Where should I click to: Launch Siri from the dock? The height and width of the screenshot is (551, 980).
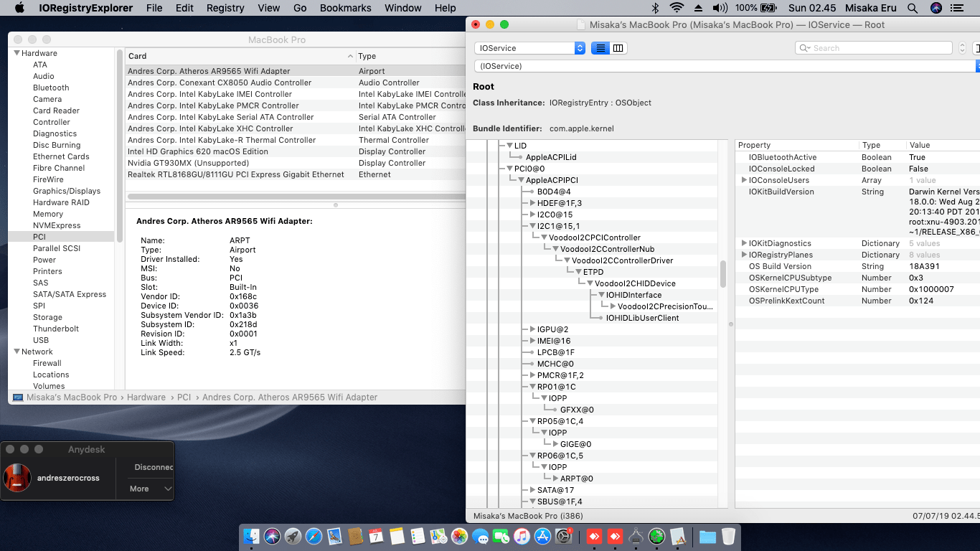point(272,537)
